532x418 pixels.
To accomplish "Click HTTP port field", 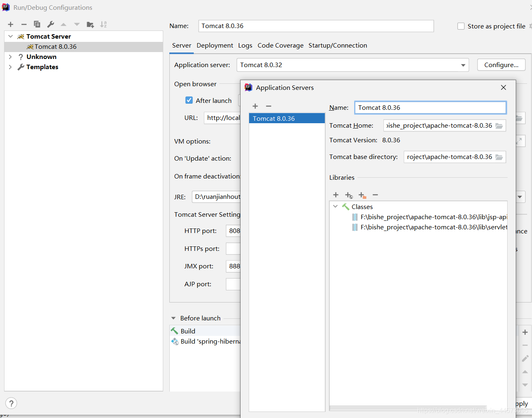I will click(233, 231).
